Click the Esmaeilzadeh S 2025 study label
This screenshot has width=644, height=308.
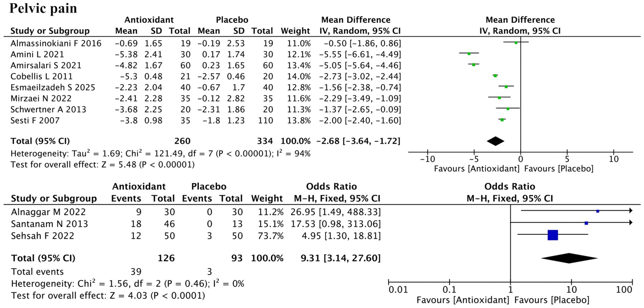[x=53, y=87]
